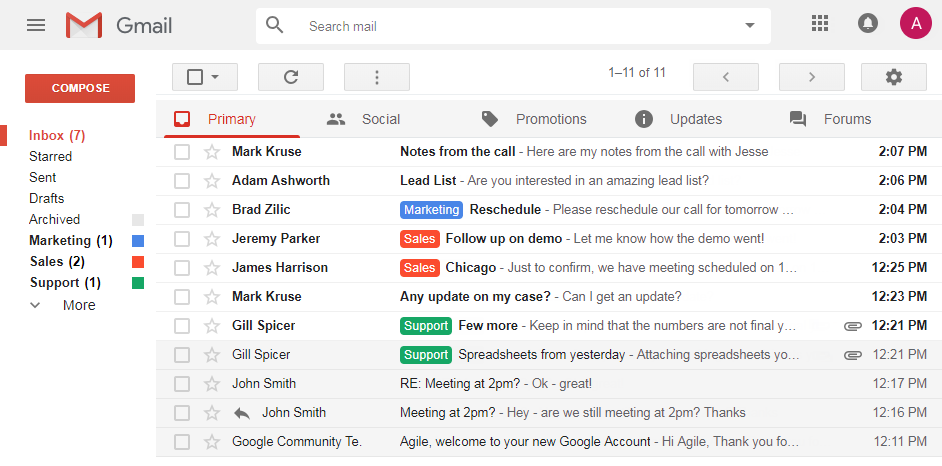
Task: Star the Mark Kruse 'Notes from the call' email
Action: click(211, 152)
